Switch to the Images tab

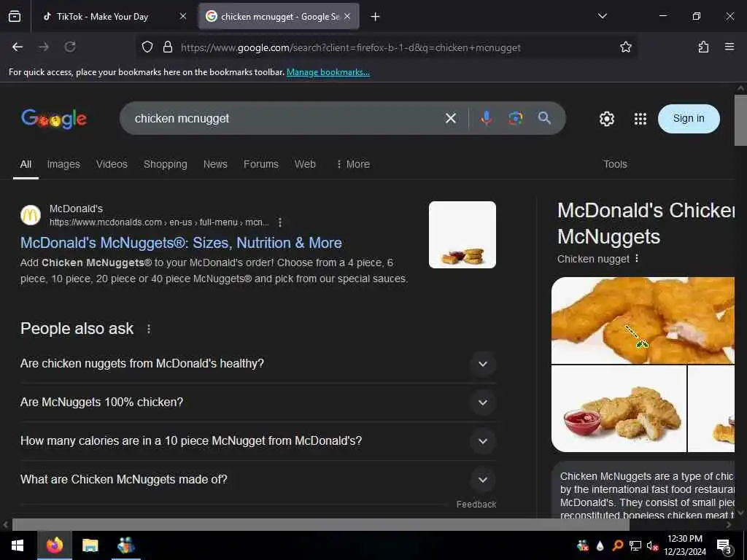click(x=63, y=164)
